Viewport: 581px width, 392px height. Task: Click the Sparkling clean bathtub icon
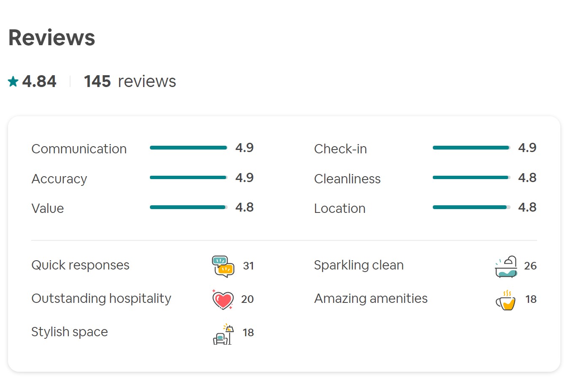(x=506, y=267)
